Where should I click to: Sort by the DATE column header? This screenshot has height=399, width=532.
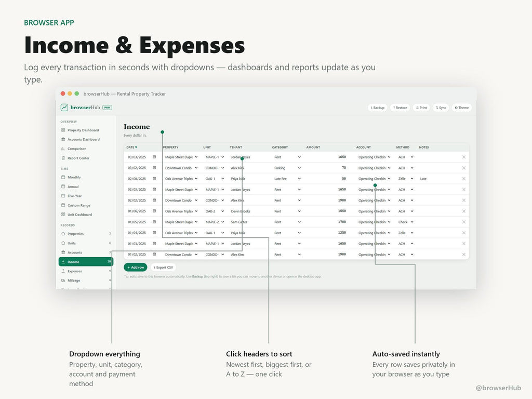pos(131,147)
